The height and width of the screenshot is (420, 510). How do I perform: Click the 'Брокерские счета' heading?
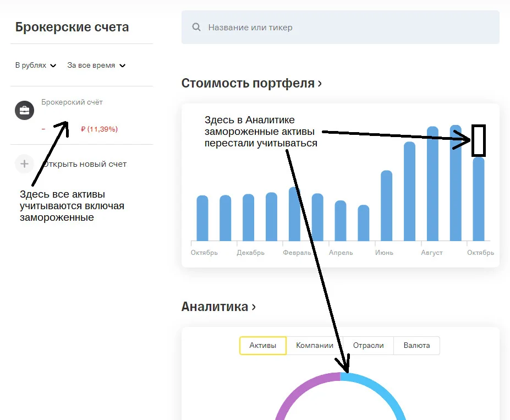72,27
